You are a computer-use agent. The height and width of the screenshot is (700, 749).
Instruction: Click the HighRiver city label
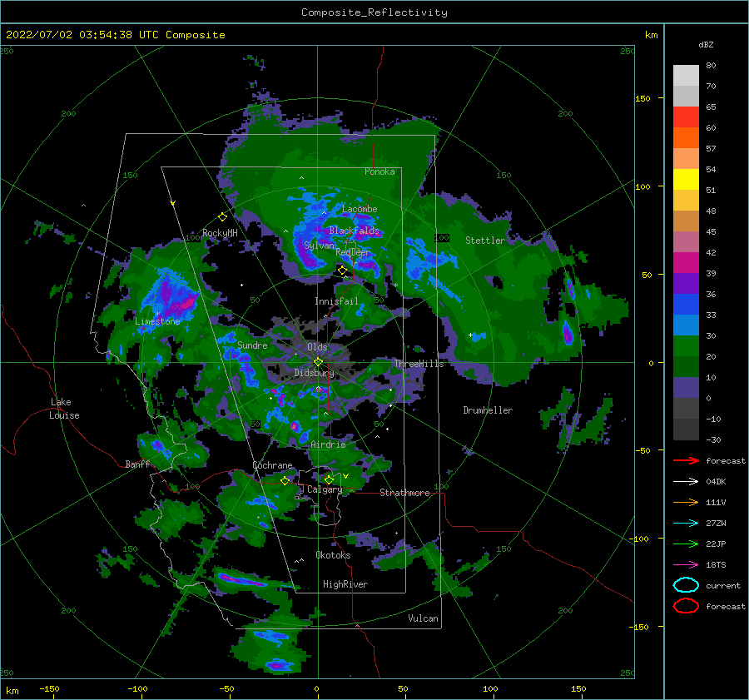click(345, 584)
